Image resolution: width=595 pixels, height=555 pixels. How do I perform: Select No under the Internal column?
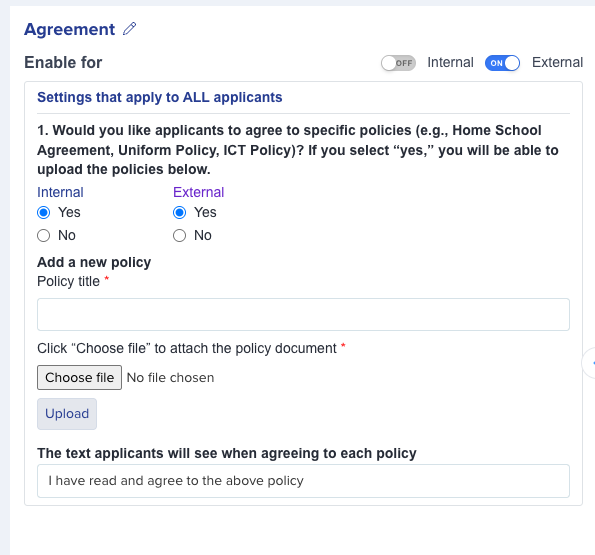(44, 236)
